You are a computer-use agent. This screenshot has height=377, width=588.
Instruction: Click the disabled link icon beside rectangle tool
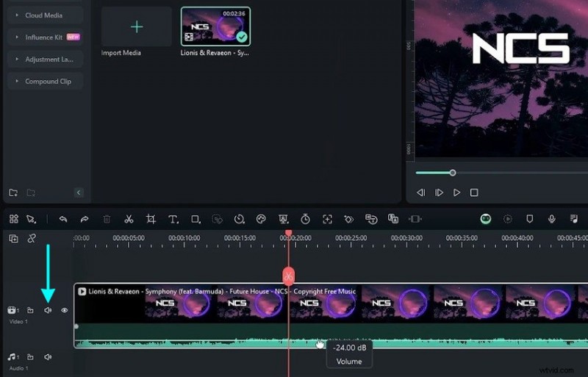217,219
